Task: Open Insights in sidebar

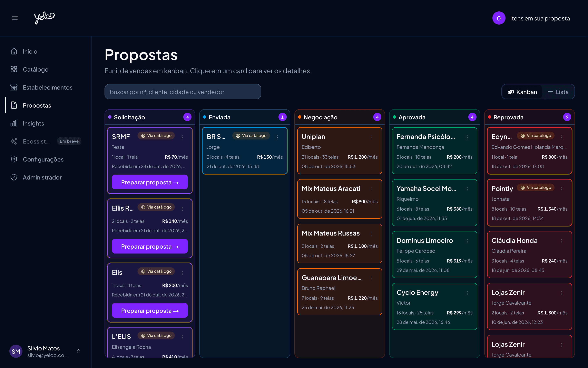Action: (33, 123)
